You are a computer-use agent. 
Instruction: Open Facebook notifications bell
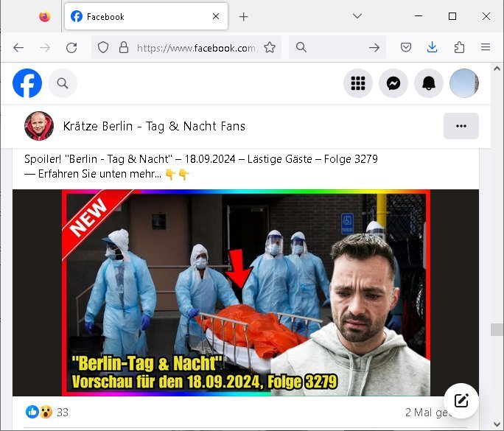(429, 83)
